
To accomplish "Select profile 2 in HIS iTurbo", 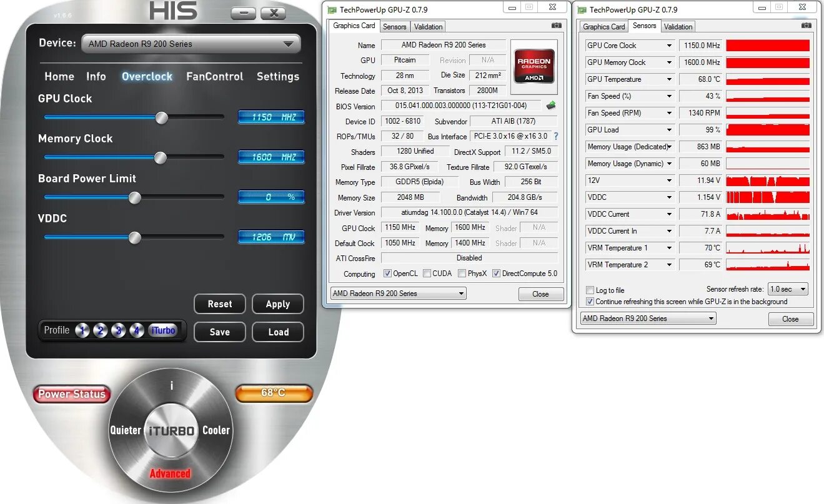I will (x=101, y=331).
